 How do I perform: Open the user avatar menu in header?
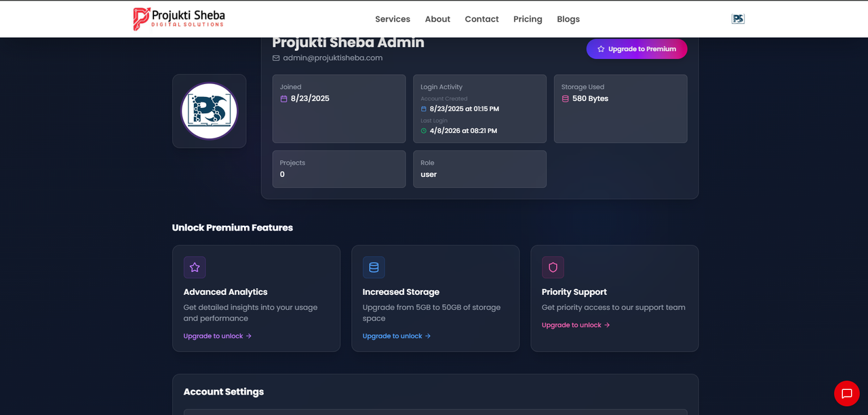[x=738, y=19]
